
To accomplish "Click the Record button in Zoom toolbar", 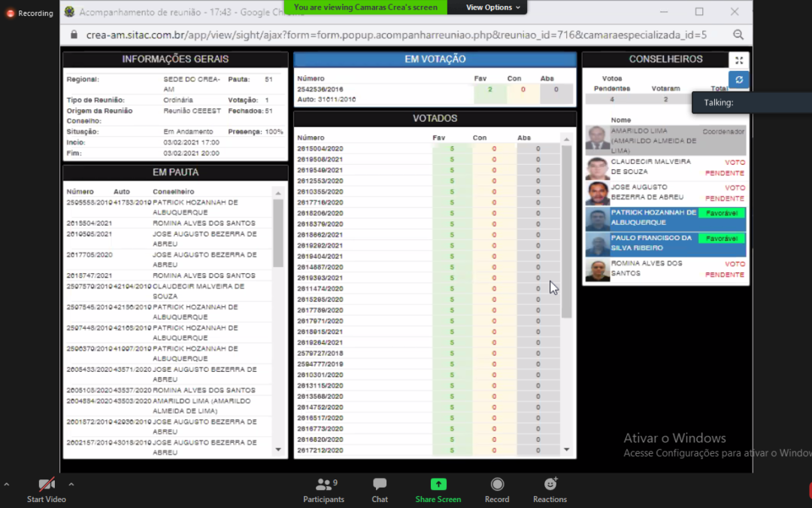I will (x=497, y=491).
